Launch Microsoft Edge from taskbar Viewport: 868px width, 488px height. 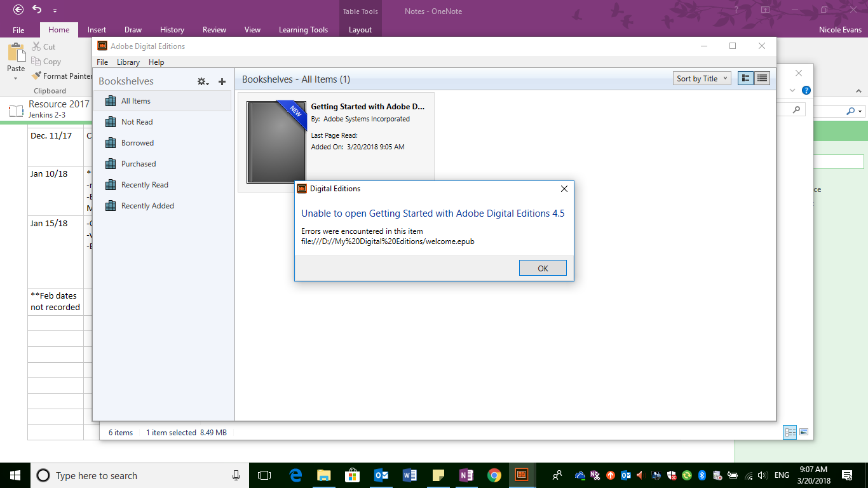295,475
